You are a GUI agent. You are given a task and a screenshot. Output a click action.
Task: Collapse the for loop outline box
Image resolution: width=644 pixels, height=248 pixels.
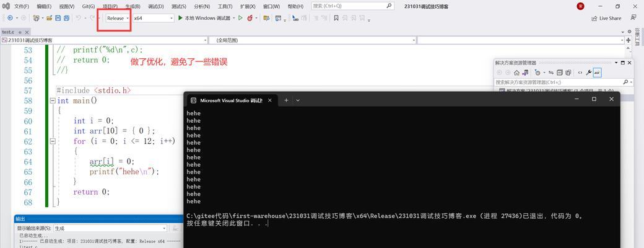(x=52, y=141)
